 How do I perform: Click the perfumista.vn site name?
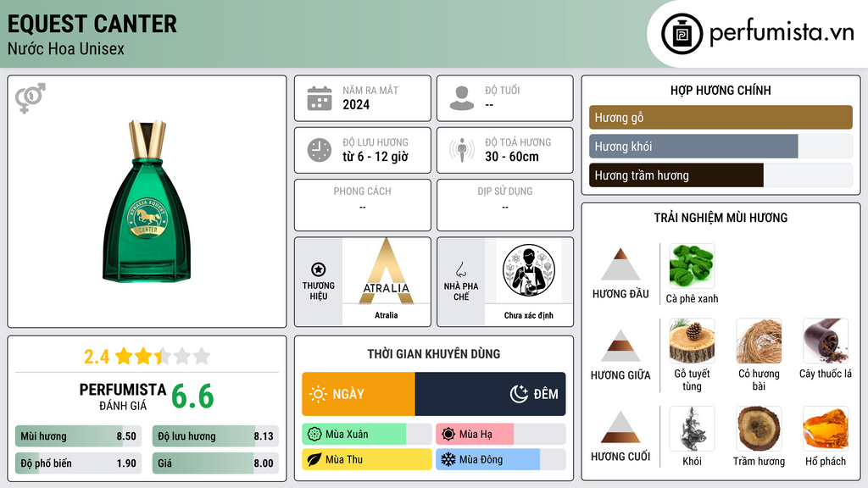782,33
